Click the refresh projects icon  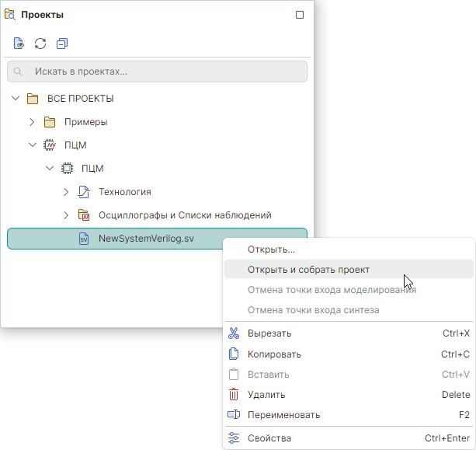click(40, 44)
